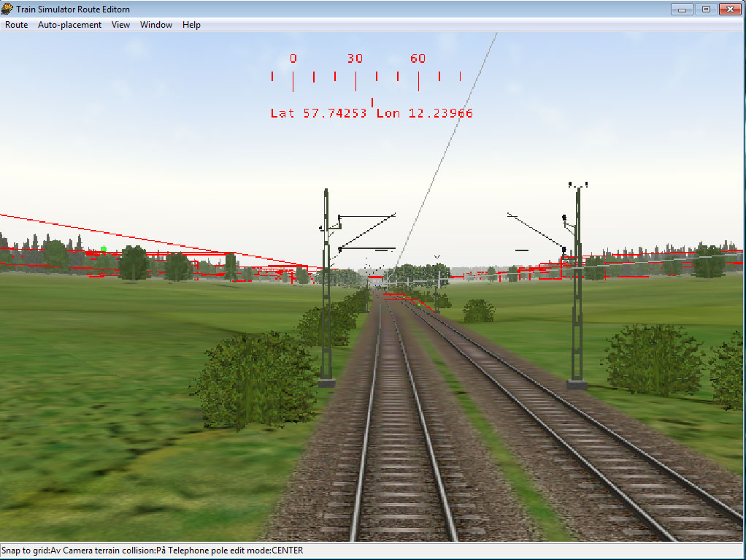Open the Route menu
Screen dimensions: 746x560
click(16, 25)
